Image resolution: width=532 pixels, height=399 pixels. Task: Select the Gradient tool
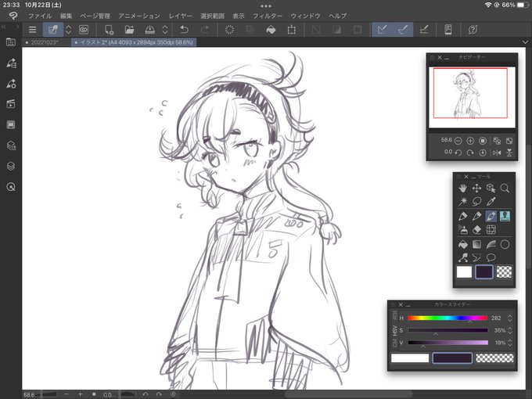click(476, 244)
